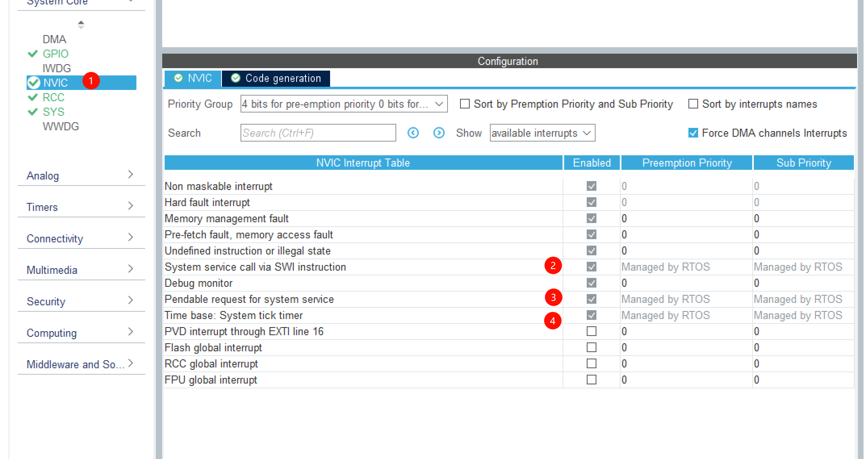
Task: Click the green checkmark icon beside RCC
Action: (33, 97)
